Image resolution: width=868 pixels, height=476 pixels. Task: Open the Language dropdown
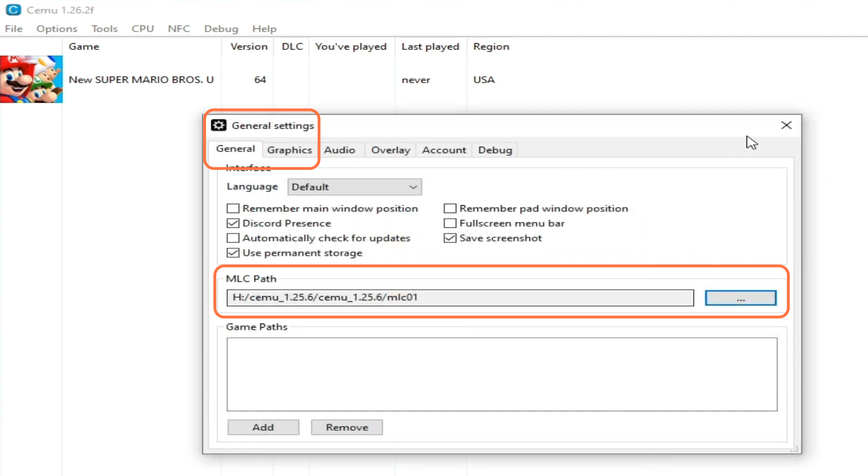[355, 187]
